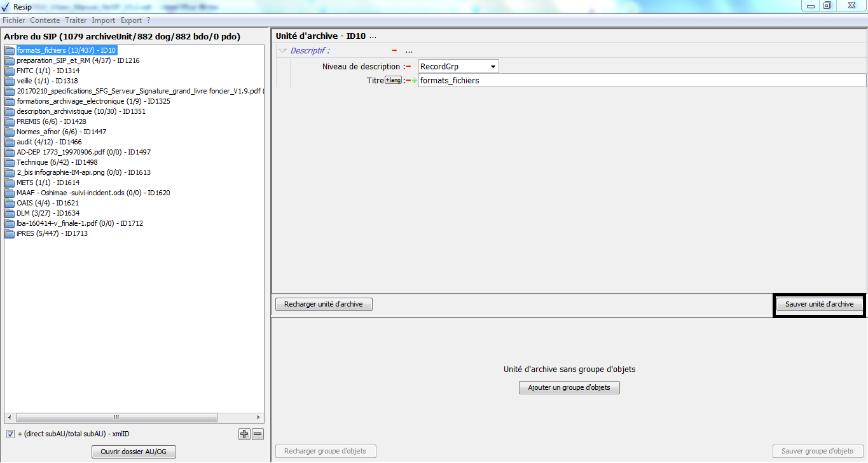Viewport: 868px width, 463px height.
Task: Click the ellipsis after Unité d'archive ID10
Action: (x=373, y=36)
